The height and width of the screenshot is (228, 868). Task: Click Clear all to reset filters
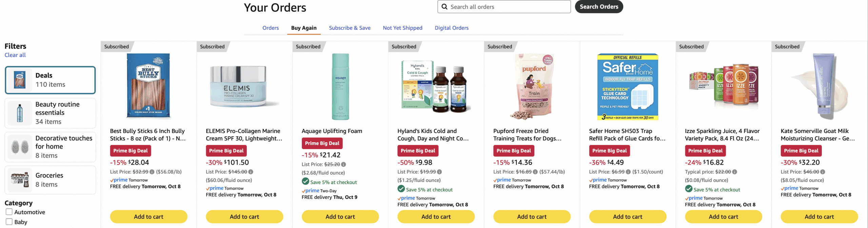tap(15, 55)
